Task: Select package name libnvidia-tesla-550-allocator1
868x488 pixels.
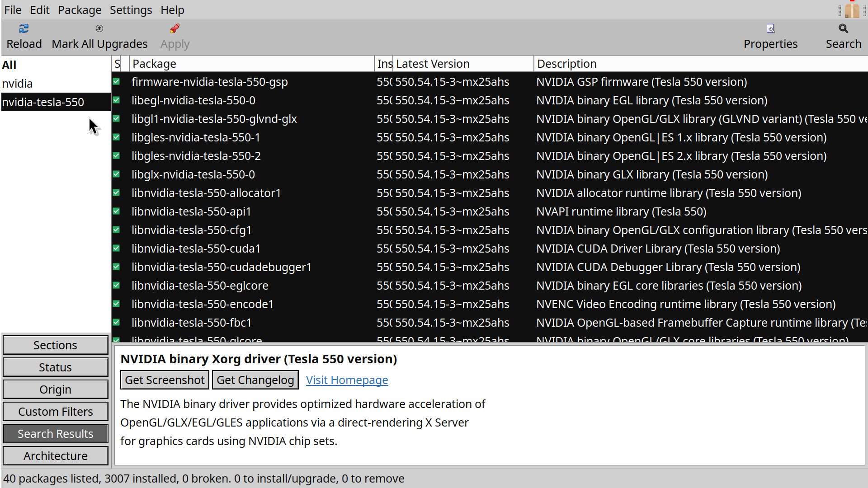Action: click(206, 193)
